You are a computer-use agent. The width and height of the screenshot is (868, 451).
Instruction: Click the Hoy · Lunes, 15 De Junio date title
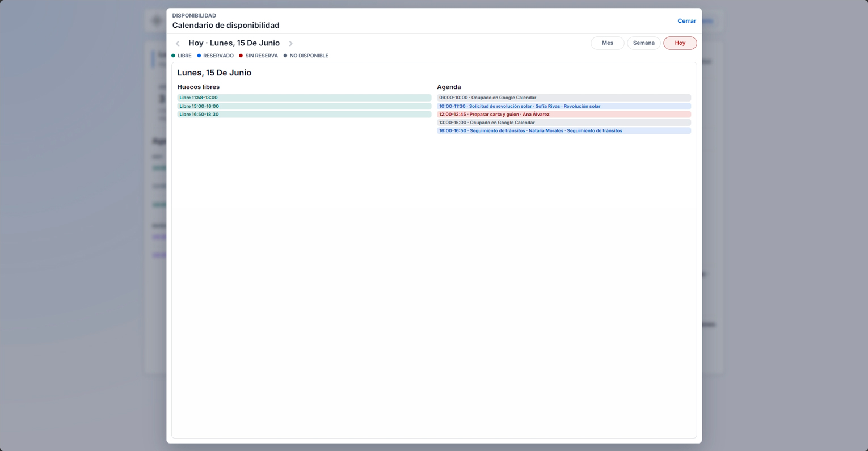tap(234, 43)
